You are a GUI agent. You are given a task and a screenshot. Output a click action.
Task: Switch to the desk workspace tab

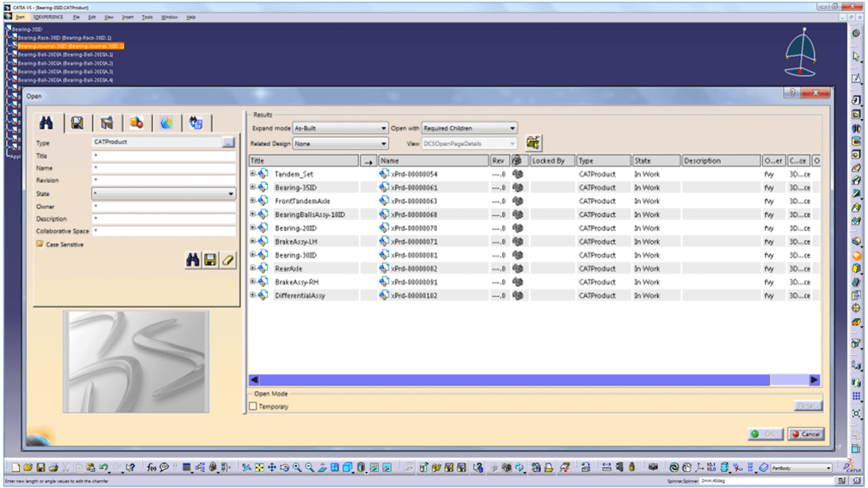(107, 123)
